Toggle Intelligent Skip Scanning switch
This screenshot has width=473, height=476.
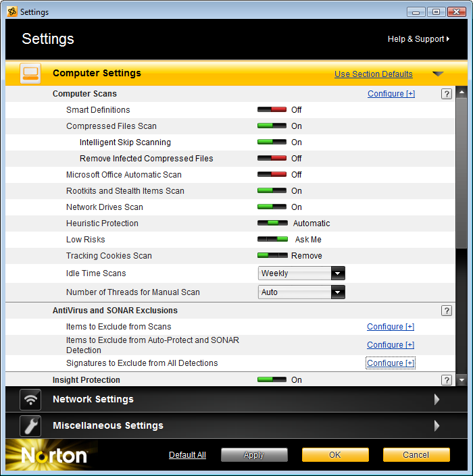272,142
